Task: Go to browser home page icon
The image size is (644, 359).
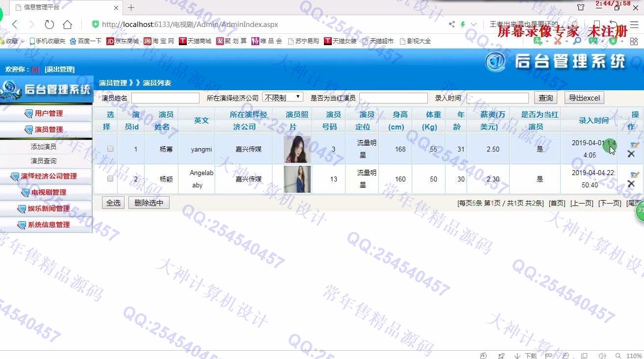Action: click(67, 25)
